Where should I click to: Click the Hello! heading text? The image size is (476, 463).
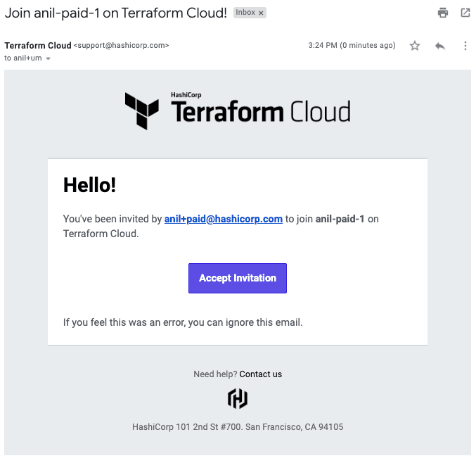point(89,185)
